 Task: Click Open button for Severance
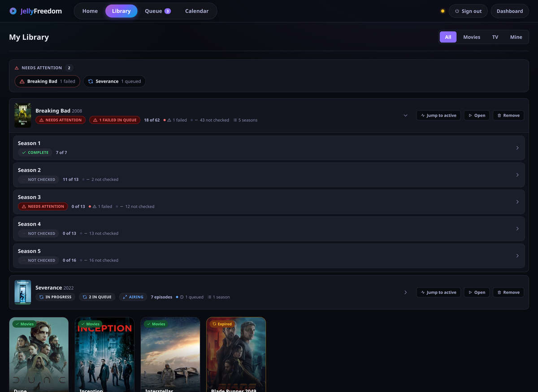coord(477,293)
